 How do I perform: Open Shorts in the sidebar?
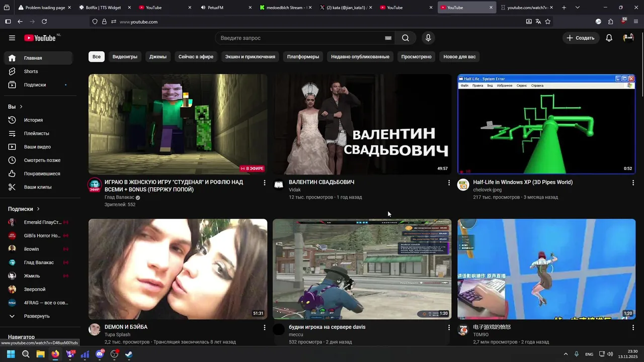tap(39, 71)
